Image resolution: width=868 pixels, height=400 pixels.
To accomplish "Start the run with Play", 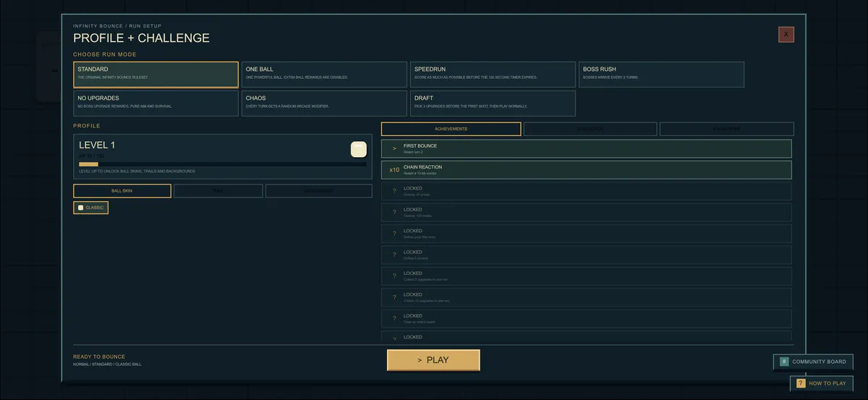I will tap(433, 360).
